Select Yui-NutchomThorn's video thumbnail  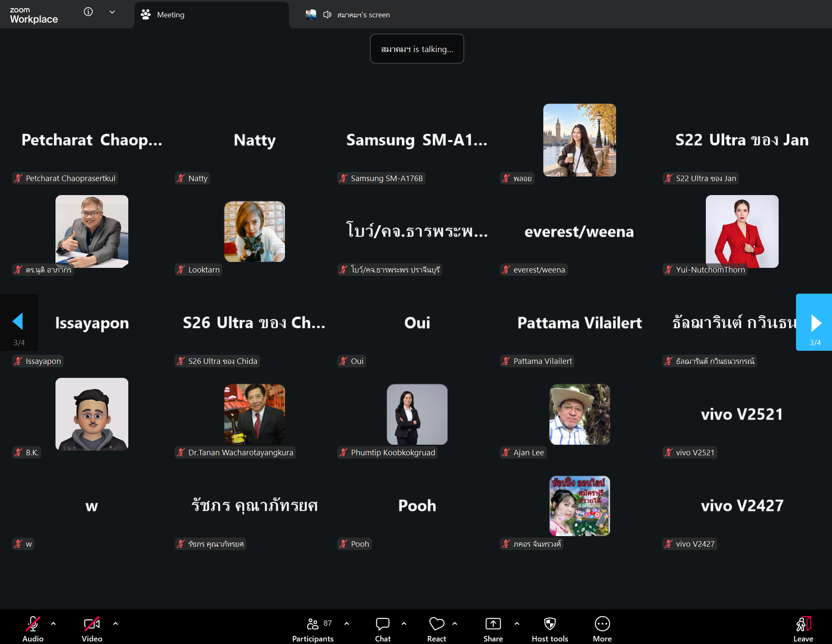coord(742,231)
